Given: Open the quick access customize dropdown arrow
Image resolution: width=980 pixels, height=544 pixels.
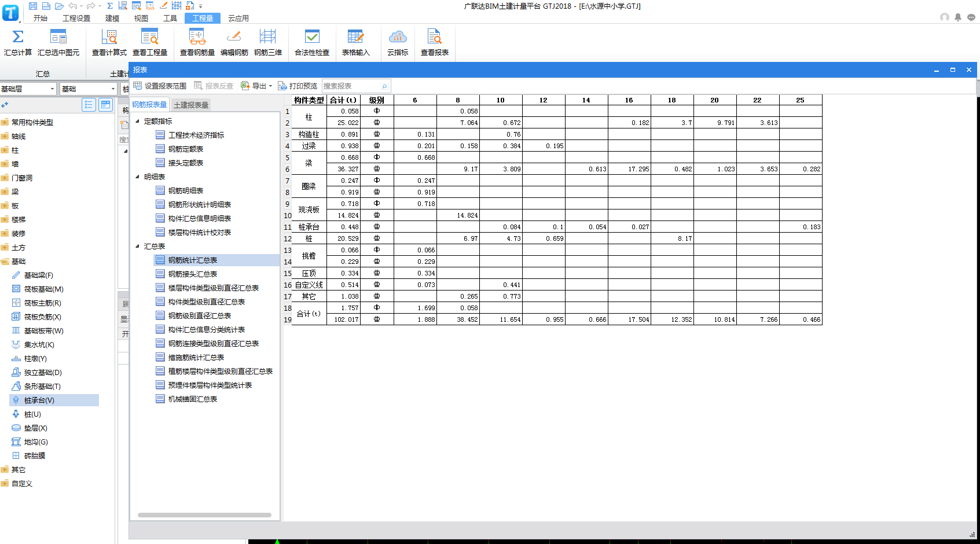Looking at the screenshot, I should [201, 6].
